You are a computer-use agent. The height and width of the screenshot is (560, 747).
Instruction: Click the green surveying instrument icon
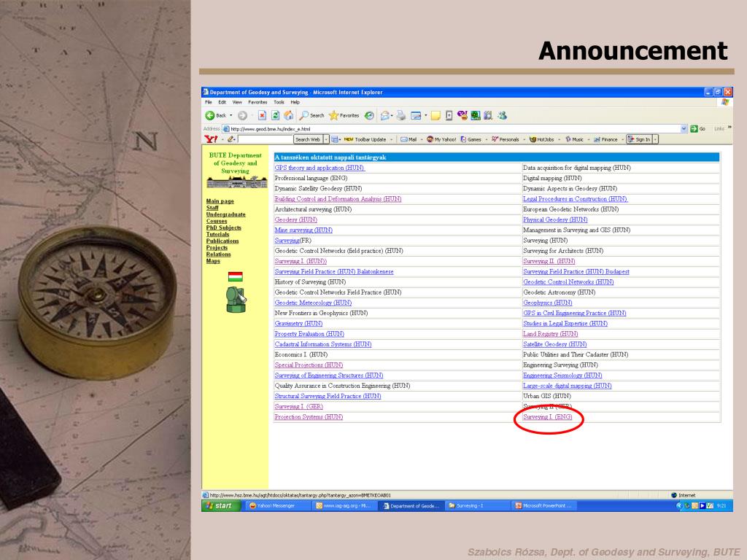[236, 300]
